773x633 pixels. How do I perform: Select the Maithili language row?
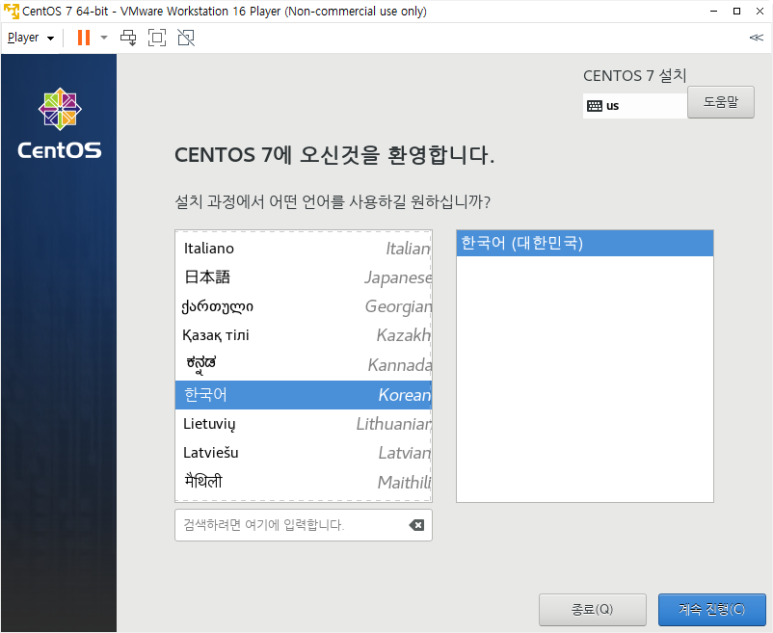(303, 482)
